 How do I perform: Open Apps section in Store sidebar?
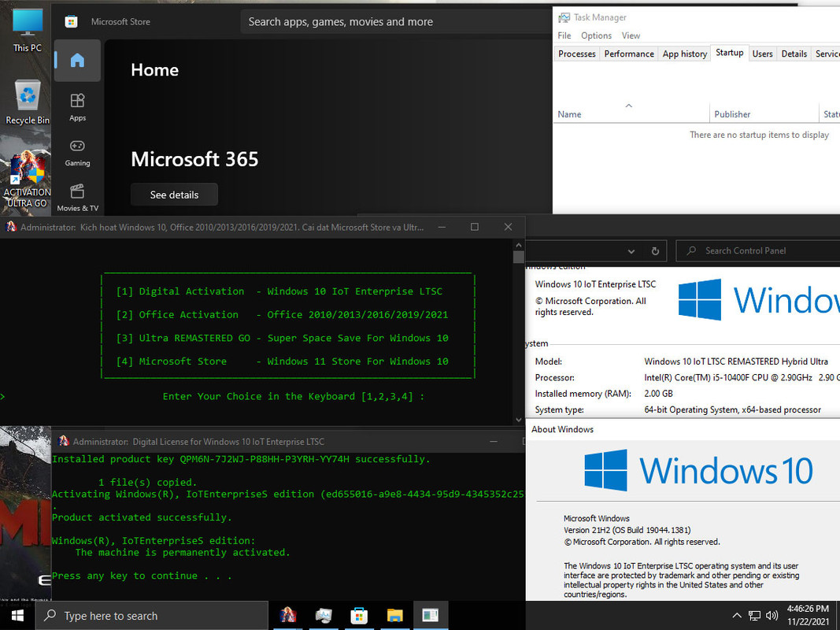77,107
